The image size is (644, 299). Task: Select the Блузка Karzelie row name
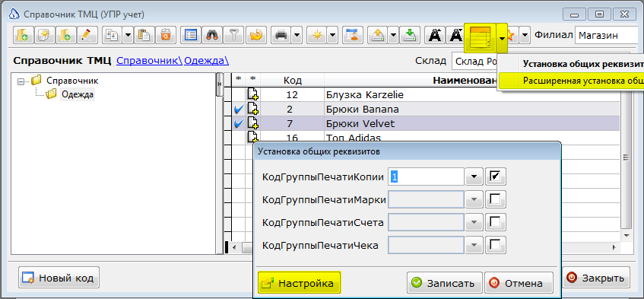365,95
